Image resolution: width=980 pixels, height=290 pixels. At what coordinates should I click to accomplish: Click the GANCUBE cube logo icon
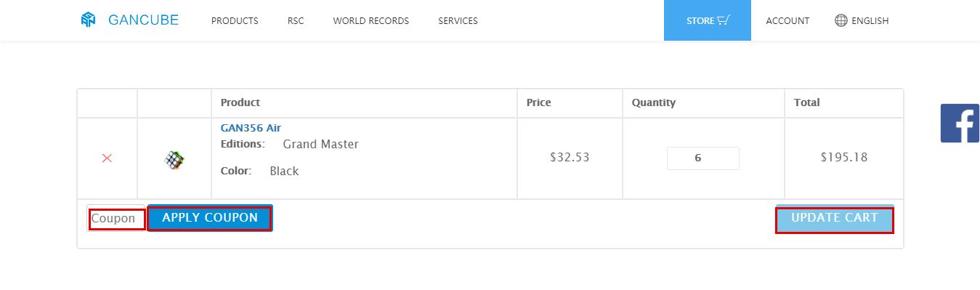89,20
